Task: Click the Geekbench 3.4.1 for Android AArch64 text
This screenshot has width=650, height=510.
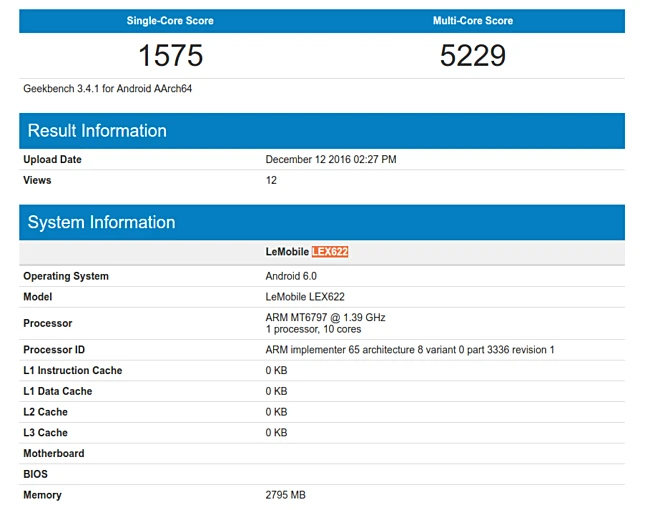Action: point(108,89)
